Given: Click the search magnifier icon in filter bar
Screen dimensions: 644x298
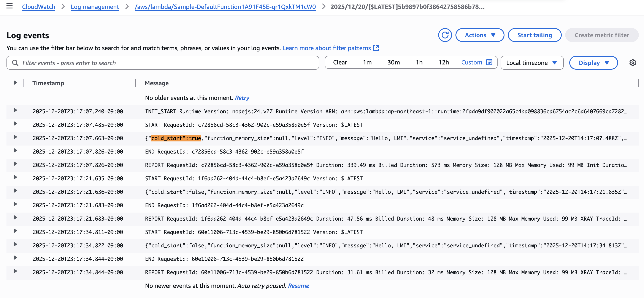Looking at the screenshot, I should [x=15, y=63].
